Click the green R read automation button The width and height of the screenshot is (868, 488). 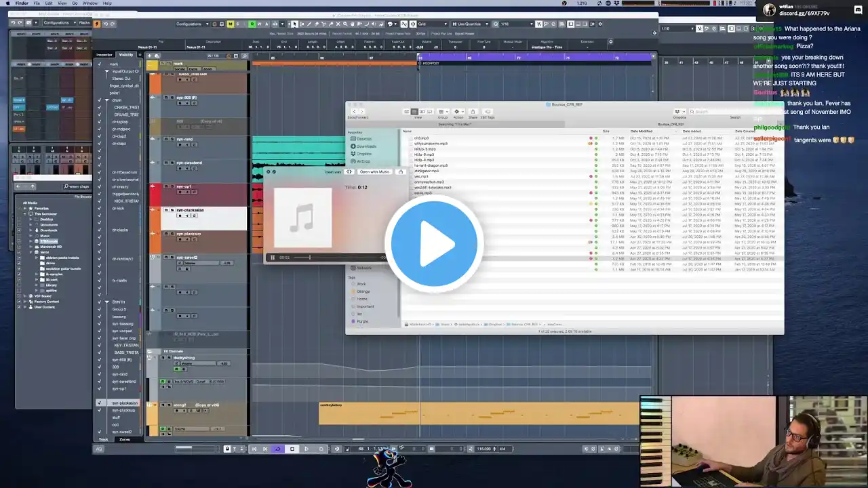pyautogui.click(x=252, y=24)
